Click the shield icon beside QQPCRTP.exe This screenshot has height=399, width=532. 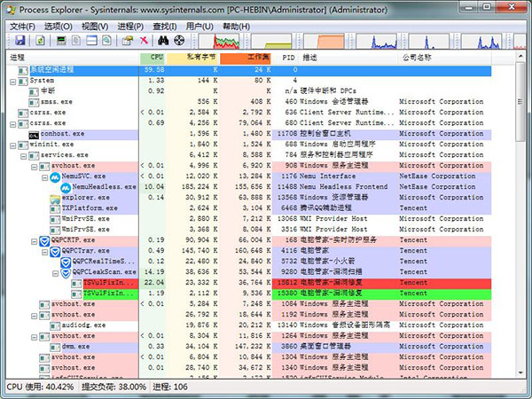pyautogui.click(x=44, y=240)
